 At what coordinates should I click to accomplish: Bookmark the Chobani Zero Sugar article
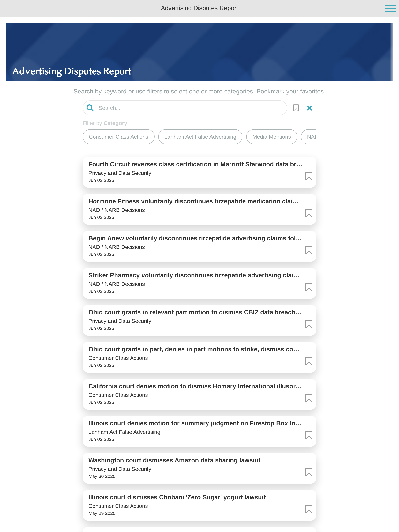pyautogui.click(x=309, y=509)
